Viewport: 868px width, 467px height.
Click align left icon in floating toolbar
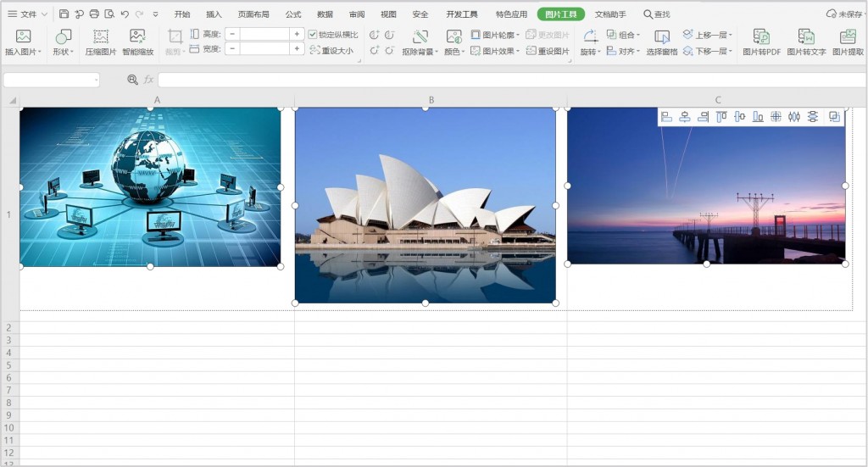[666, 117]
